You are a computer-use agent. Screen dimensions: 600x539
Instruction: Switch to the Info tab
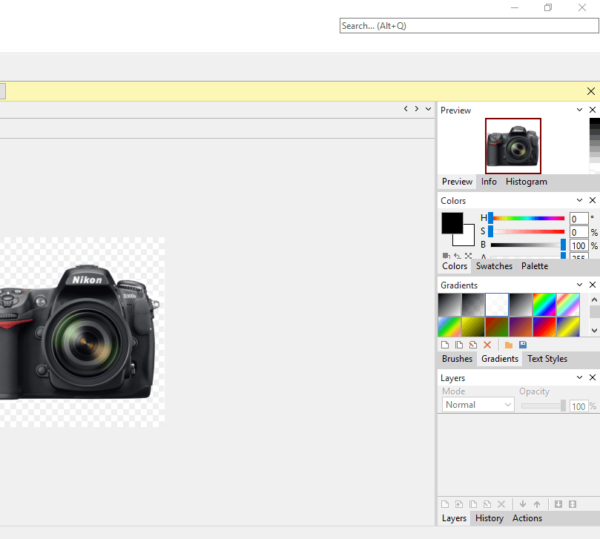point(489,181)
